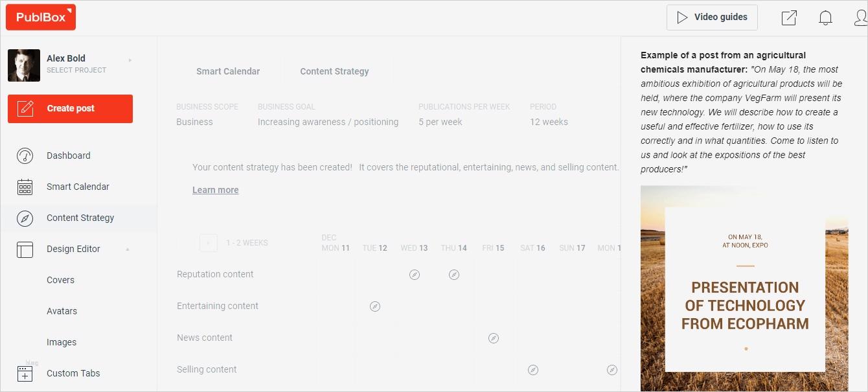868x392 pixels.
Task: Collapse the Design Editor submenu
Action: (128, 249)
